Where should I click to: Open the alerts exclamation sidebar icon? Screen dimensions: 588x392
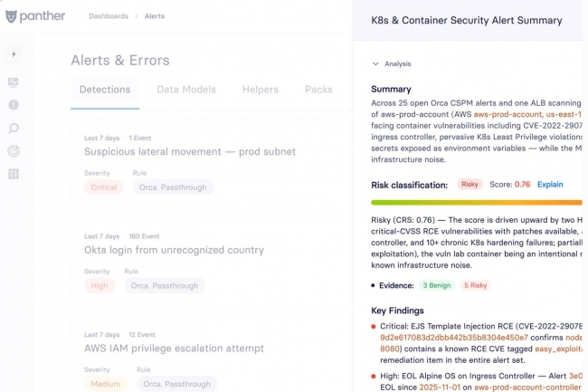[14, 105]
